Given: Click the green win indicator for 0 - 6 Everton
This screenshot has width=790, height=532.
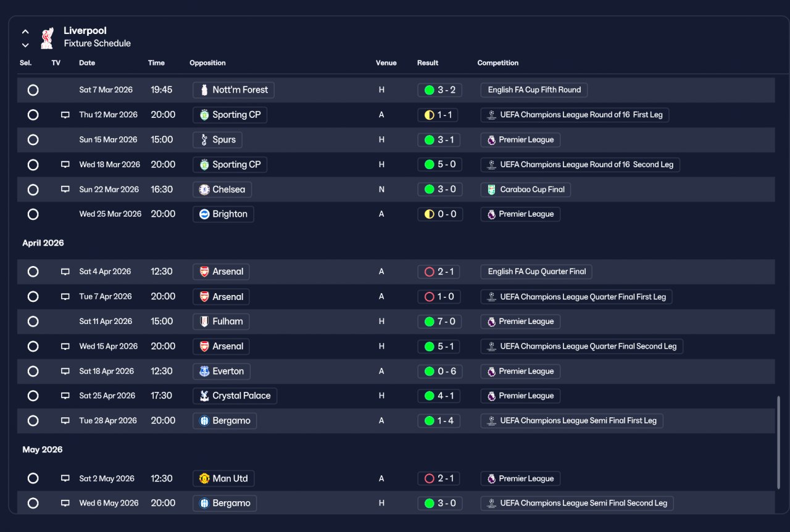Looking at the screenshot, I should [429, 372].
